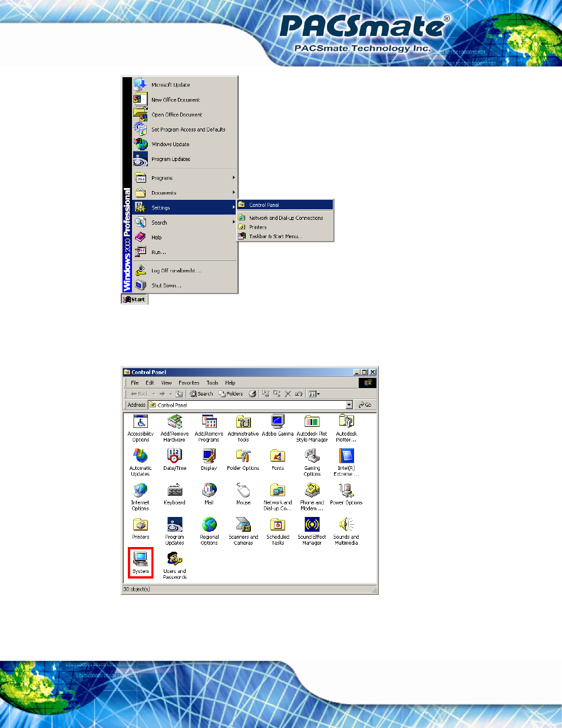Click the History toolbar icon
562x728 pixels.
(x=252, y=394)
